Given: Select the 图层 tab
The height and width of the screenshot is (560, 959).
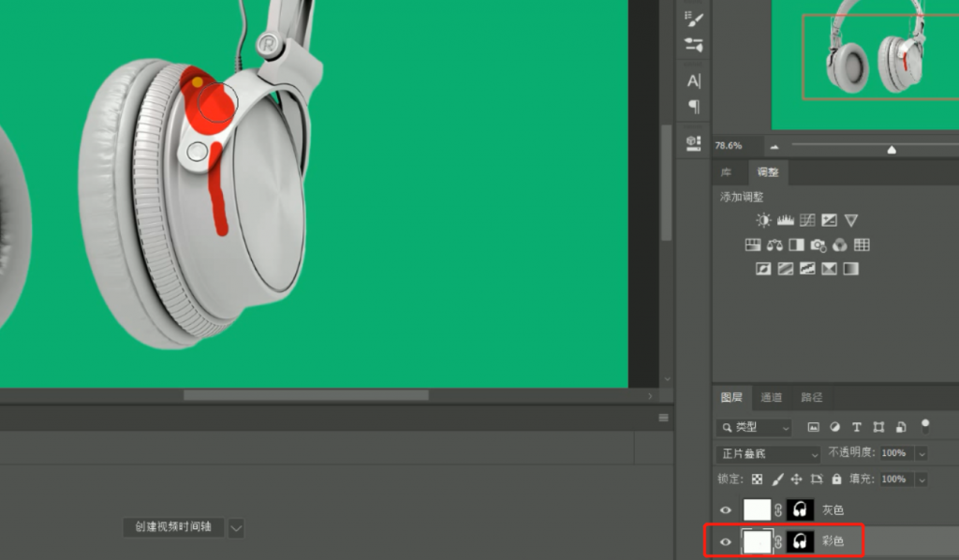Looking at the screenshot, I should pyautogui.click(x=731, y=397).
